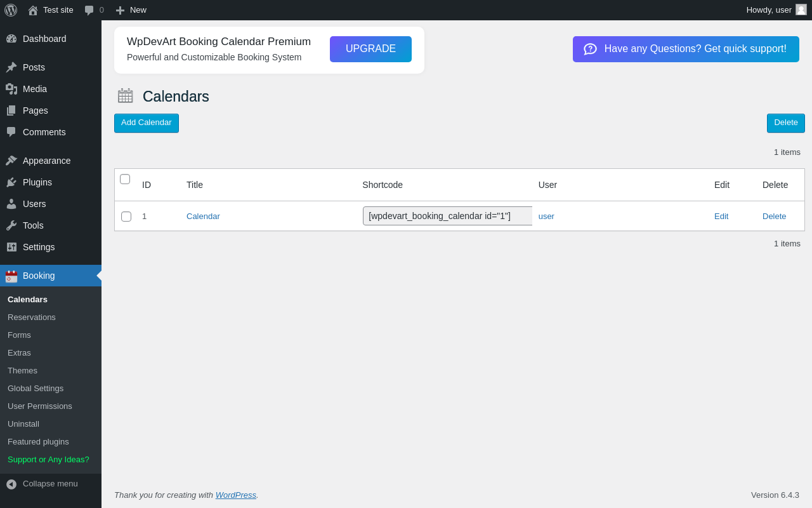Go to the Posts menu
This screenshot has width=812, height=508.
pyautogui.click(x=51, y=67)
